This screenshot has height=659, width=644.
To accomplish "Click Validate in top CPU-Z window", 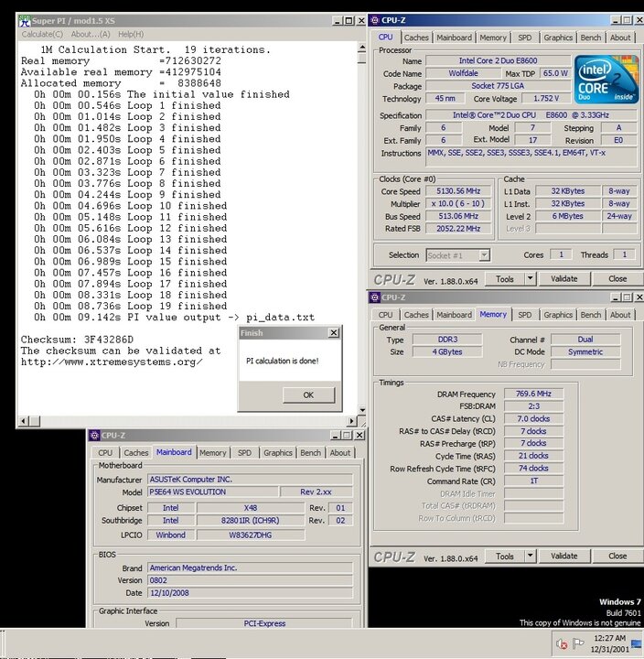I will pos(564,279).
